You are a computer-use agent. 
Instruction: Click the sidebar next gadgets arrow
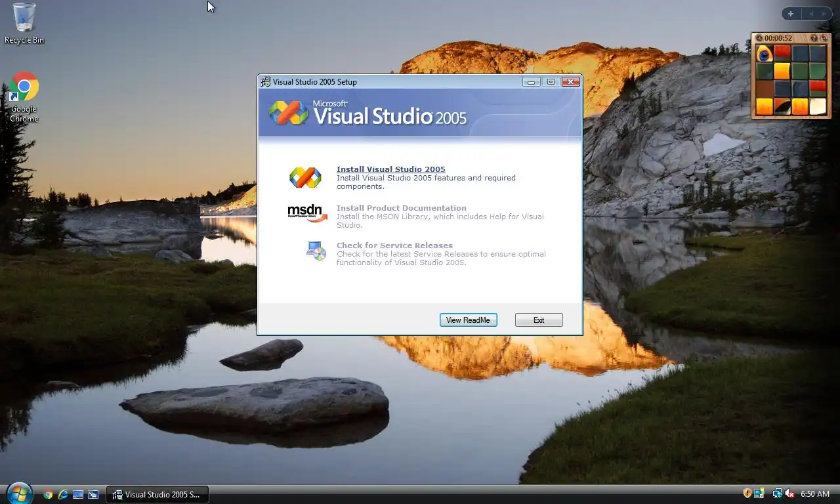pyautogui.click(x=824, y=14)
